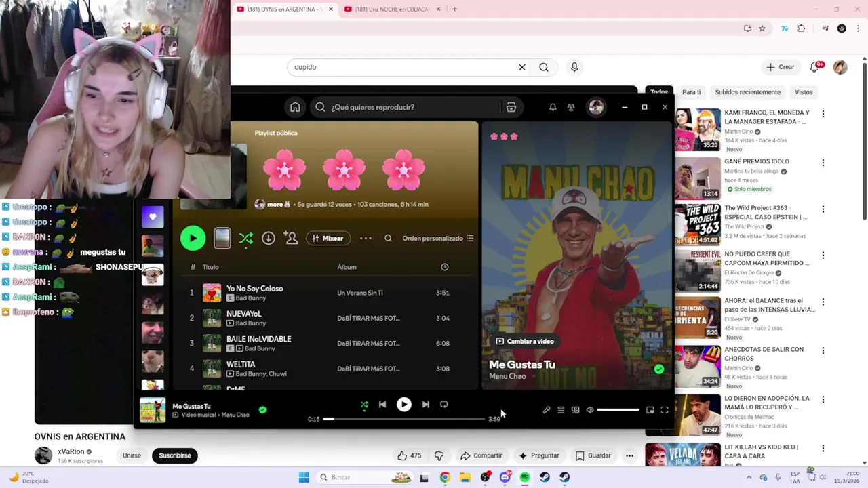Enter Spotify full screen
The width and height of the screenshot is (868, 488).
[x=665, y=410]
